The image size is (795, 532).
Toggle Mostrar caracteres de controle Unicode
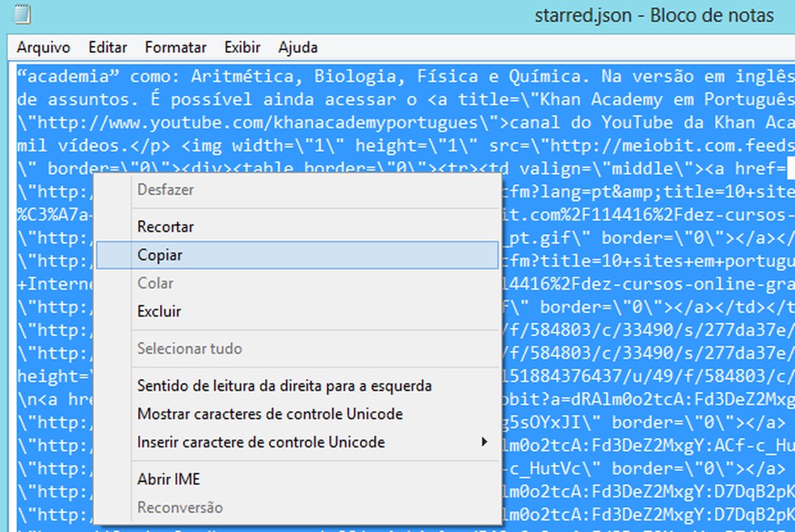pos(297,414)
